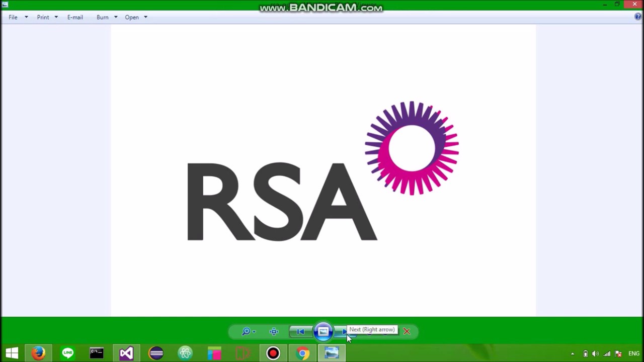
Task: Start the slide show with center button
Action: point(323,331)
